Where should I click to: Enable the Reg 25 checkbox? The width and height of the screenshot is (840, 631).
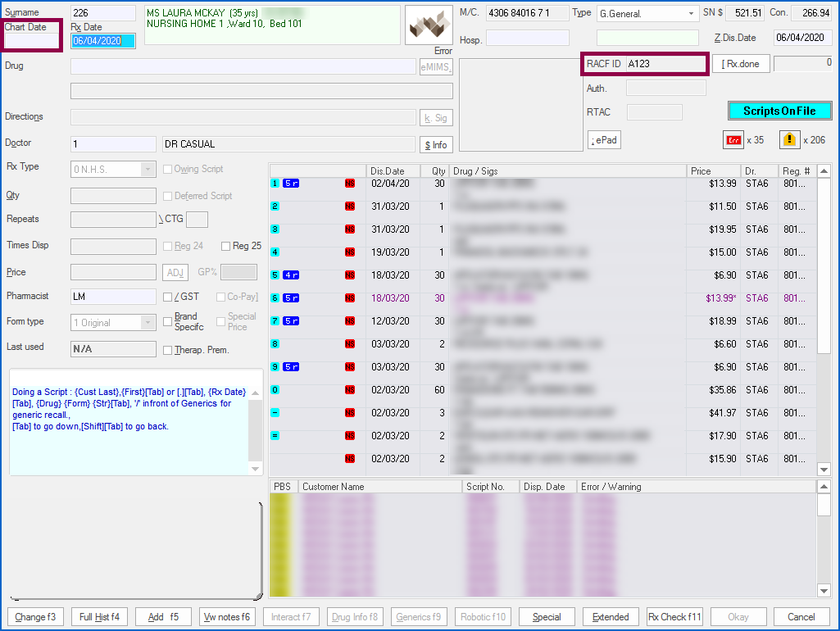pyautogui.click(x=226, y=246)
